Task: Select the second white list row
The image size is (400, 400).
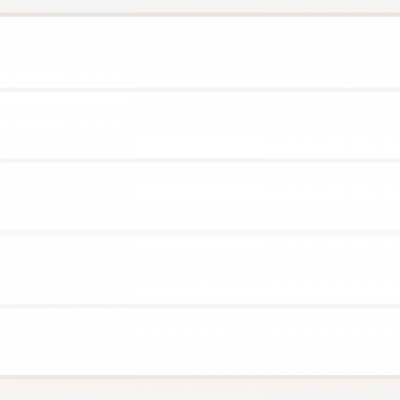Action: pyautogui.click(x=200, y=125)
